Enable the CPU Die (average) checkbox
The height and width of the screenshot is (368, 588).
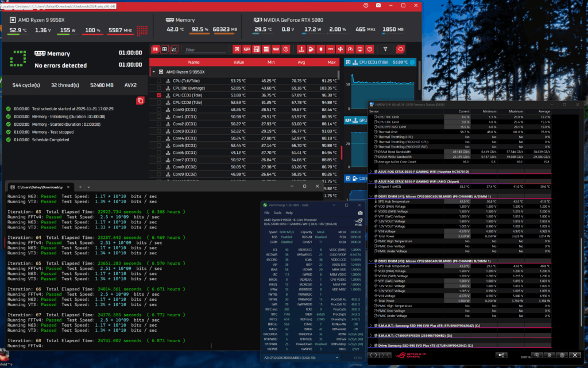pos(159,88)
